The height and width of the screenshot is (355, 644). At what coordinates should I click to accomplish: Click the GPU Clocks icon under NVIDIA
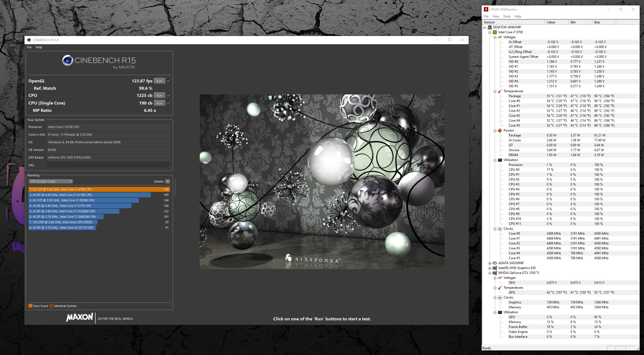click(x=500, y=297)
